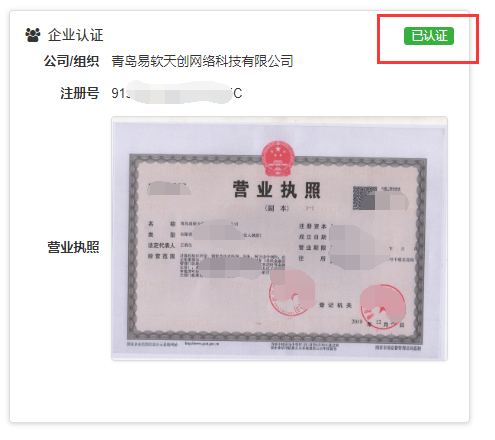This screenshot has width=495, height=440.
Task: Click the red seal above the 2019 date
Action: (383, 306)
